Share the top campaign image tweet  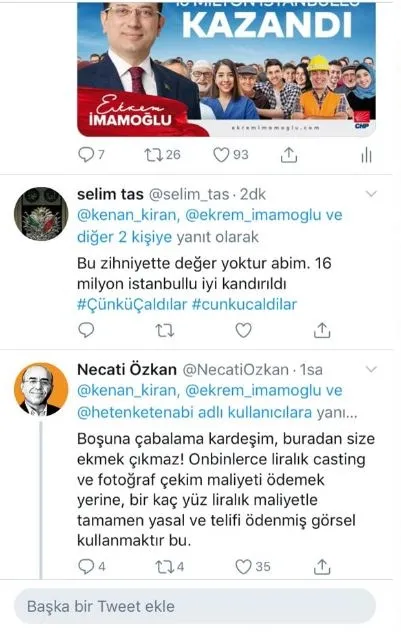pos(289,155)
